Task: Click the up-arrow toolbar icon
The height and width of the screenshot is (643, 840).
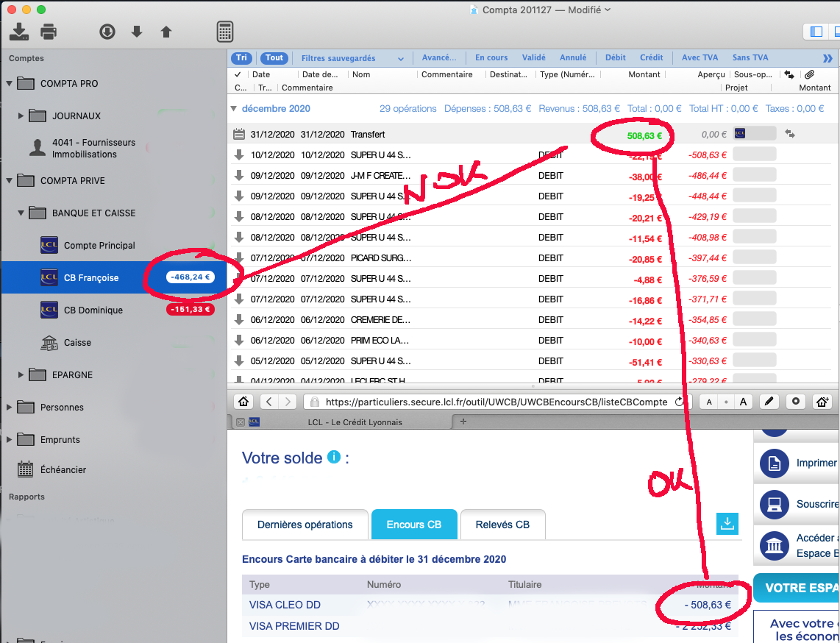Action: coord(166,32)
